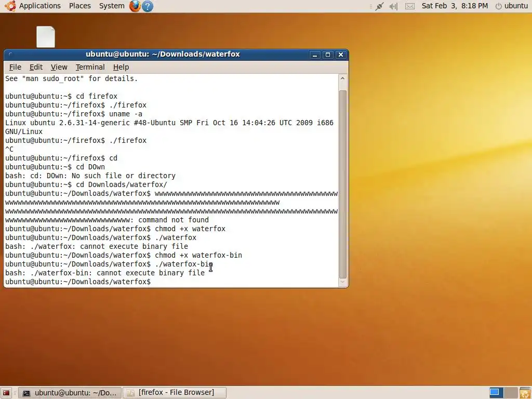The image size is (532, 399).
Task: Open the Places menu
Action: pyautogui.click(x=79, y=6)
